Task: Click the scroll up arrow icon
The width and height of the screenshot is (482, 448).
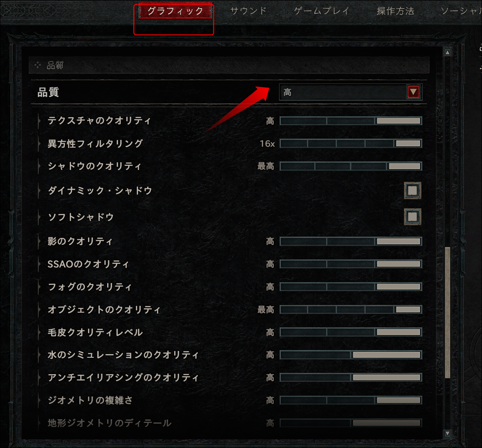Action: click(x=447, y=52)
